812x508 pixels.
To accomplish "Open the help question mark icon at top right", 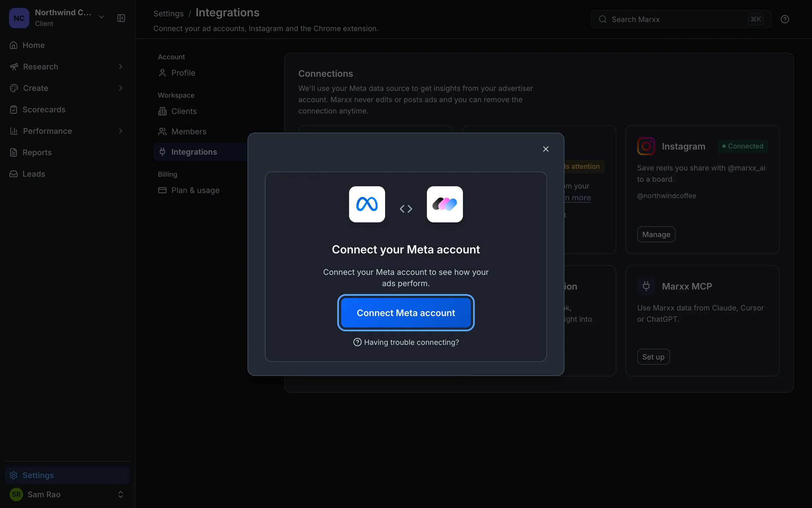I will (785, 19).
